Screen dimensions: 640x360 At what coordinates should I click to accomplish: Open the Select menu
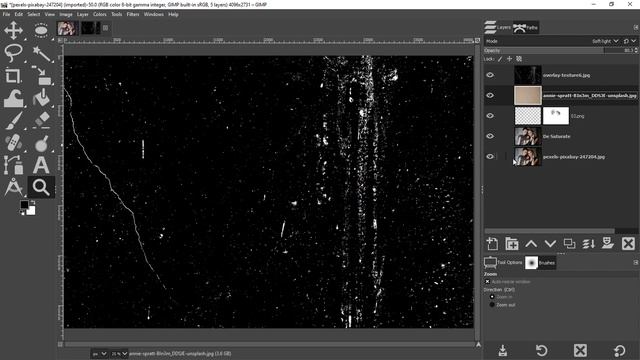pos(34,14)
